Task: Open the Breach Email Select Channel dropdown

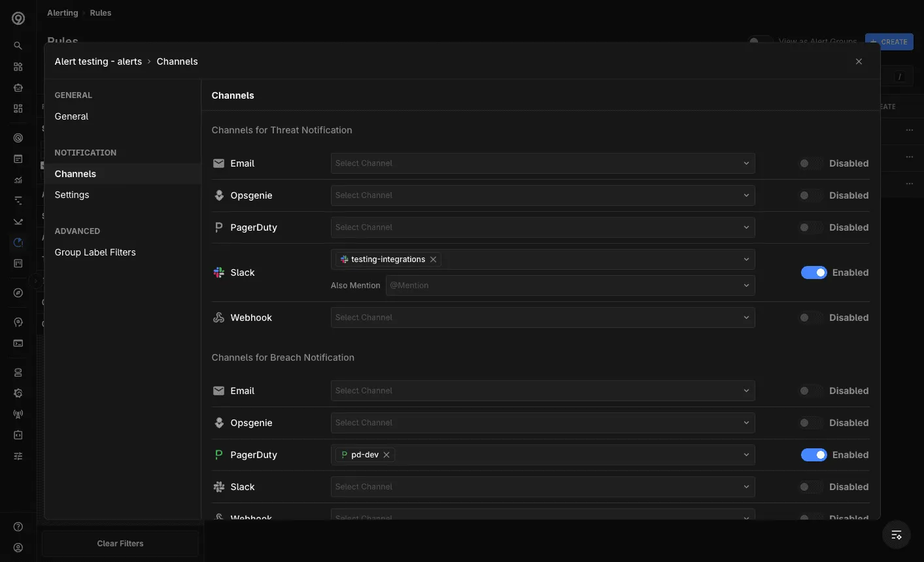Action: pos(543,391)
